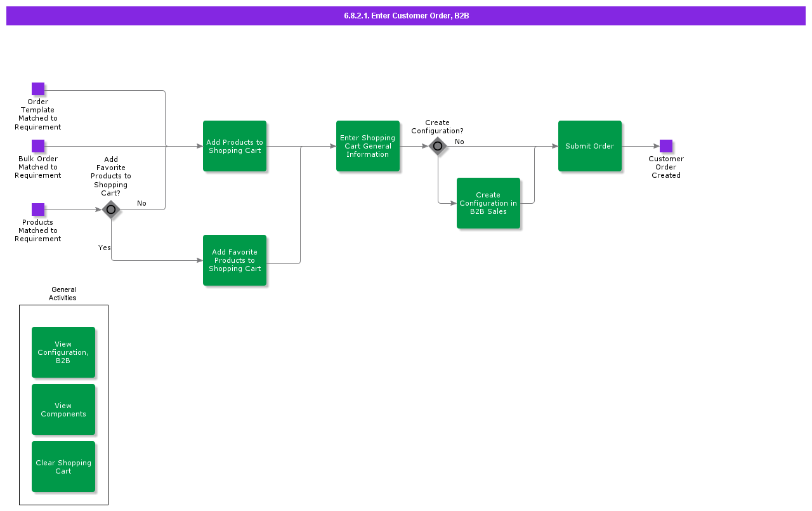
Task: Click the Add Favorite Products to Shopping Cart? label
Action: click(x=111, y=176)
